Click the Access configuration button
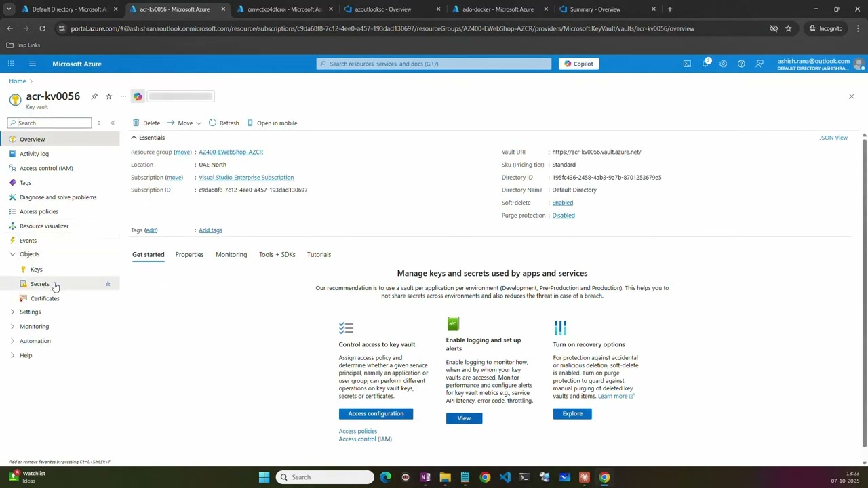 coord(376,413)
